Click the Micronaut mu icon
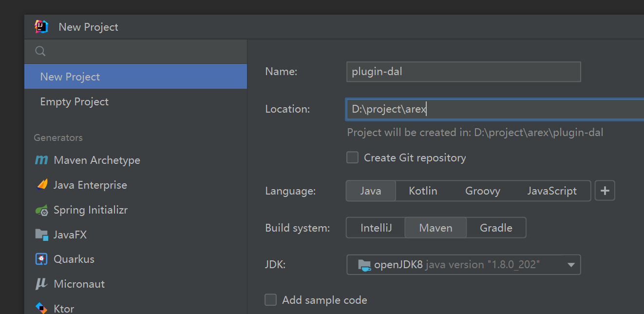 (42, 284)
